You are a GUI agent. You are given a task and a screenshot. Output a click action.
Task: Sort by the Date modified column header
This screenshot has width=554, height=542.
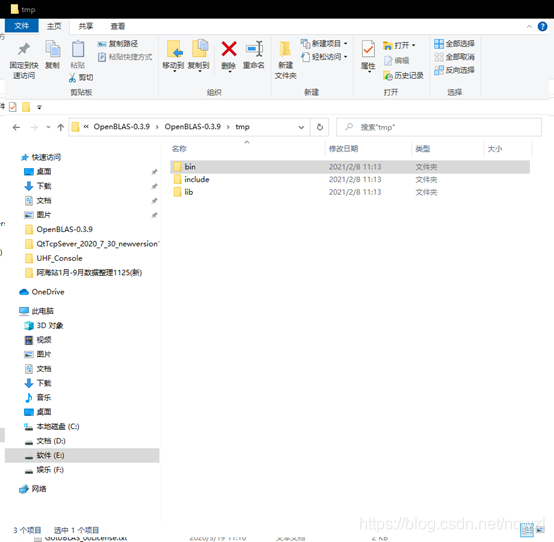(343, 149)
